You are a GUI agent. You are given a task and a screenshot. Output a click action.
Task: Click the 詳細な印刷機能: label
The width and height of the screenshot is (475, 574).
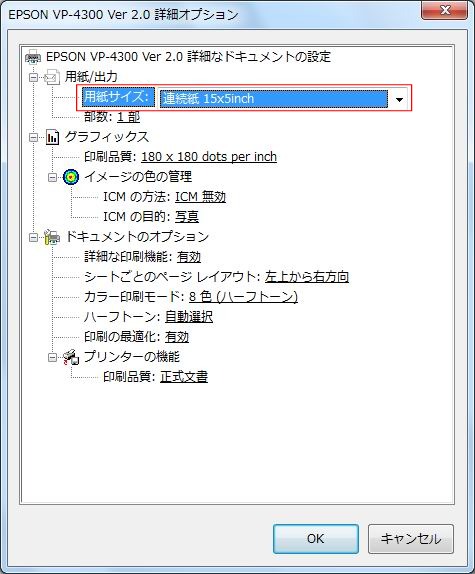click(x=128, y=257)
